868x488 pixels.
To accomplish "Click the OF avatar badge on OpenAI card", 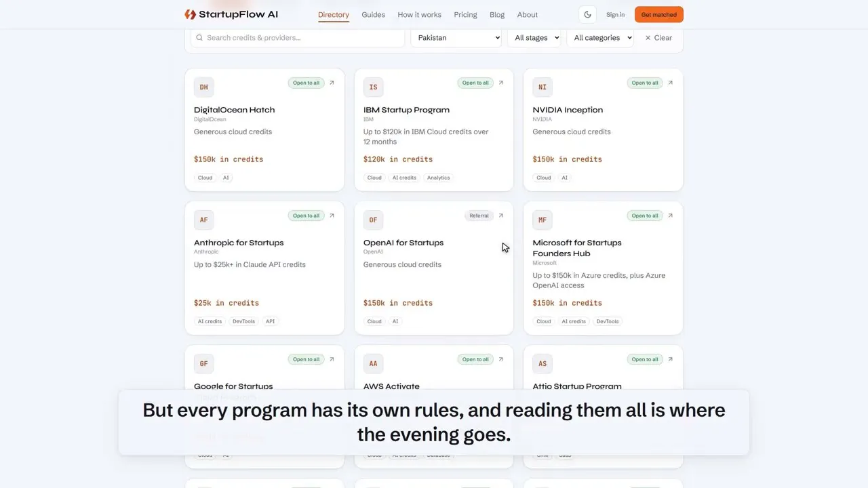I will (x=373, y=220).
